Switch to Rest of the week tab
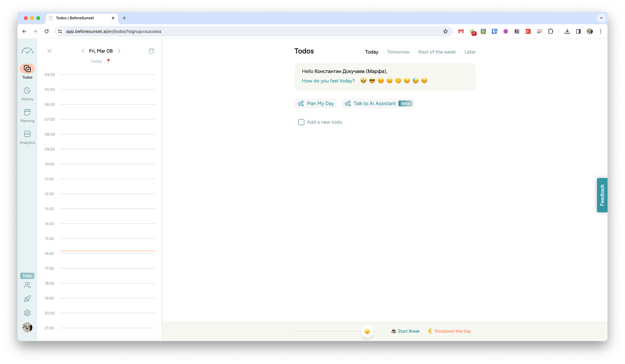This screenshot has width=625, height=364. [x=437, y=52]
